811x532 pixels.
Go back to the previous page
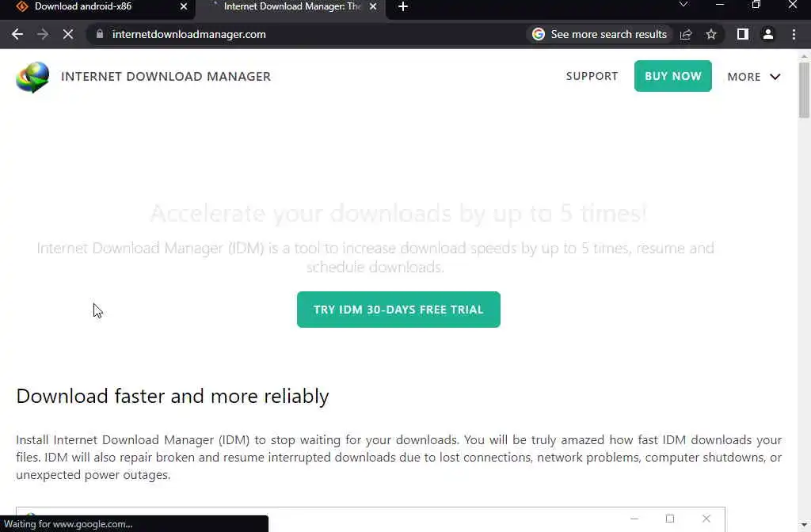click(17, 34)
